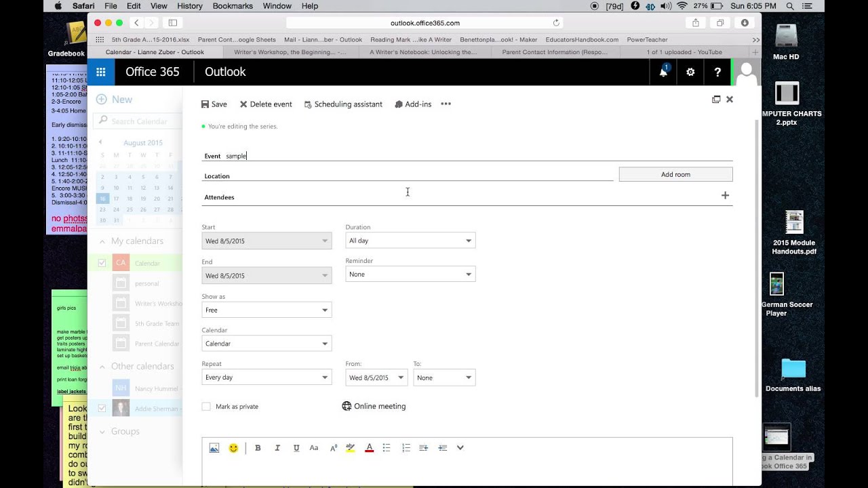Click the Add room button
Viewport: 868px width, 488px height.
pyautogui.click(x=675, y=174)
